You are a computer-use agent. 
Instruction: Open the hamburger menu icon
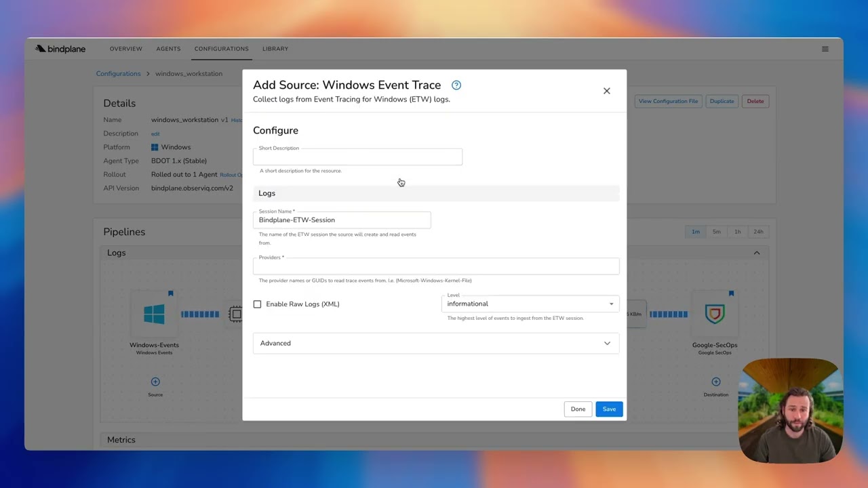pos(825,49)
